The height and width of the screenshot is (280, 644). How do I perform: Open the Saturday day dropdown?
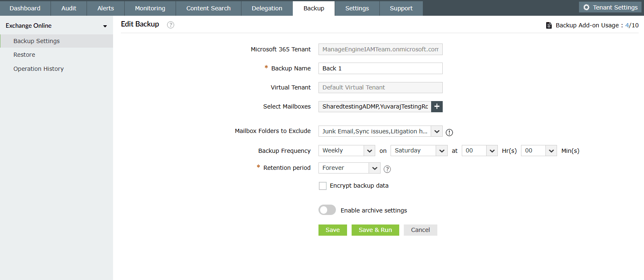[419, 151]
